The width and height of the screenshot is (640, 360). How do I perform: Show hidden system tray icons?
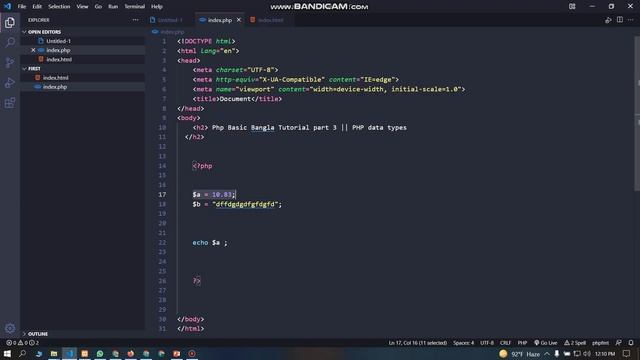pyautogui.click(x=547, y=353)
